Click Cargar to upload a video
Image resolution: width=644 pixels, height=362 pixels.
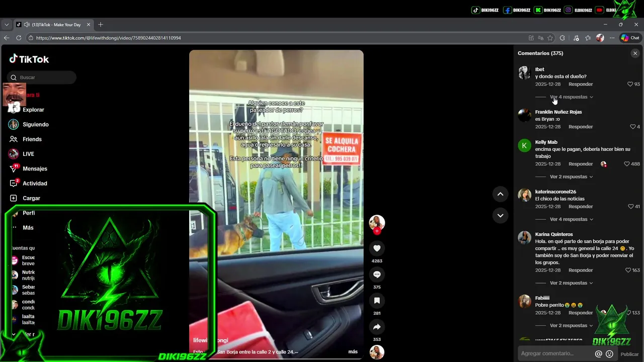pyautogui.click(x=31, y=198)
